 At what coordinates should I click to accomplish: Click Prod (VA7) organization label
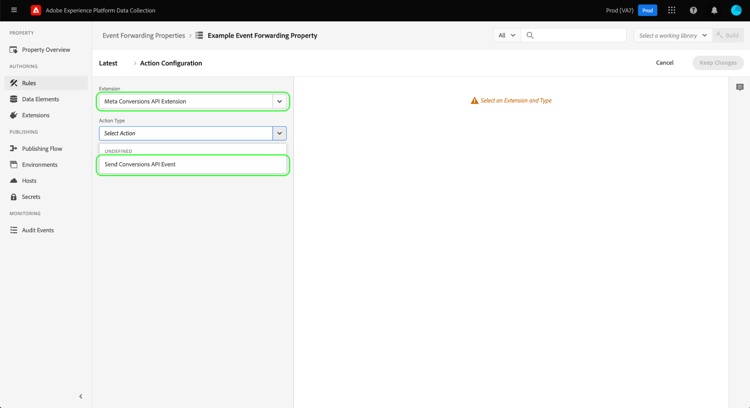coord(619,10)
